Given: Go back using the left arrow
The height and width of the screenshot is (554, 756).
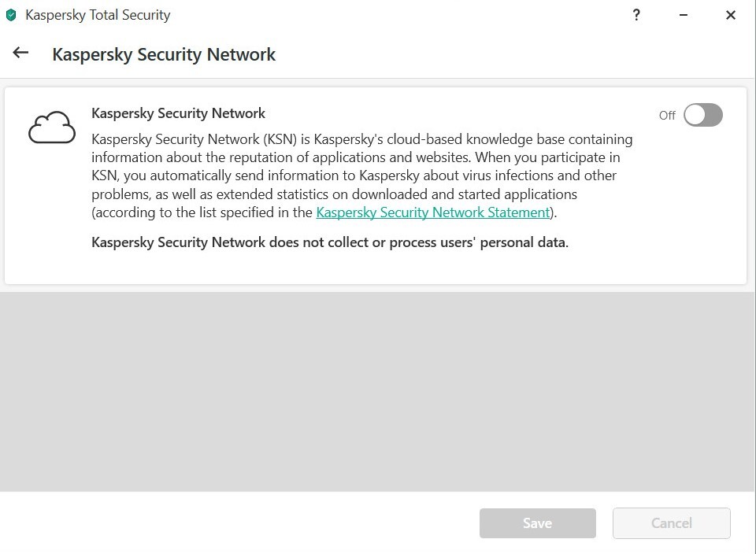Looking at the screenshot, I should pyautogui.click(x=20, y=54).
